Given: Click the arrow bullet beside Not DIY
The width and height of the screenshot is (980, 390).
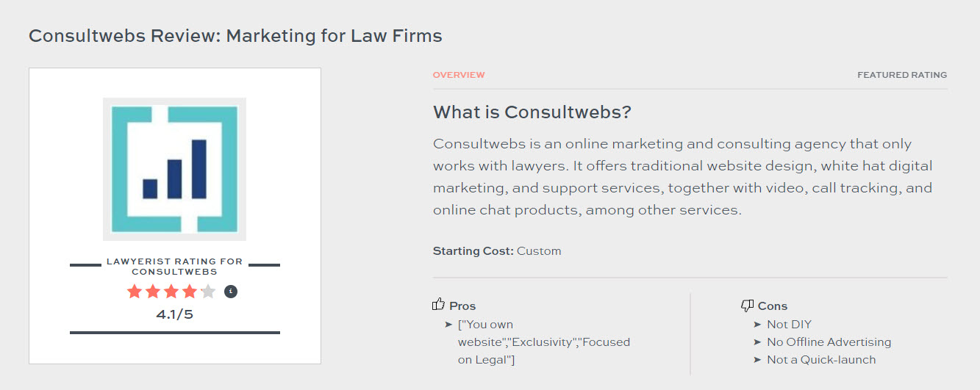Looking at the screenshot, I should coord(757,325).
